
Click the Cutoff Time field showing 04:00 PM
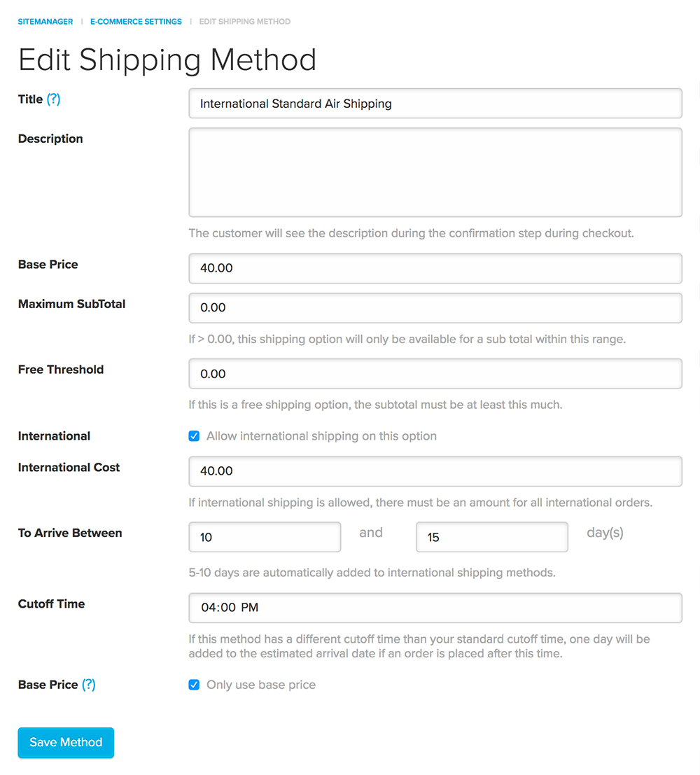tap(435, 608)
